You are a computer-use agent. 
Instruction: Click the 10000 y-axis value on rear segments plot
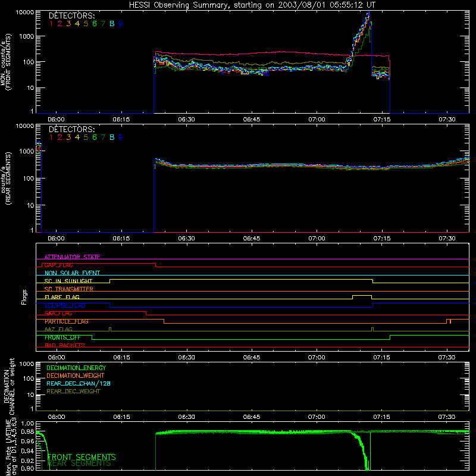tap(25, 126)
